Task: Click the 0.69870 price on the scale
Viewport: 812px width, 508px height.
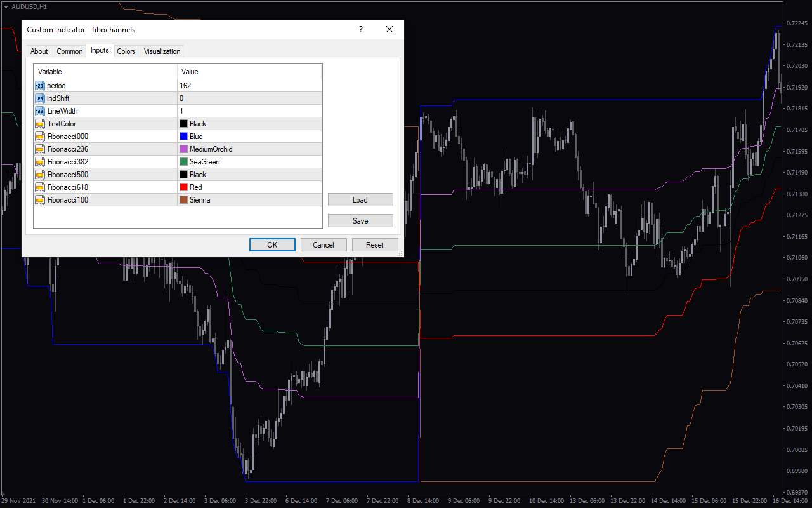Action: click(798, 493)
